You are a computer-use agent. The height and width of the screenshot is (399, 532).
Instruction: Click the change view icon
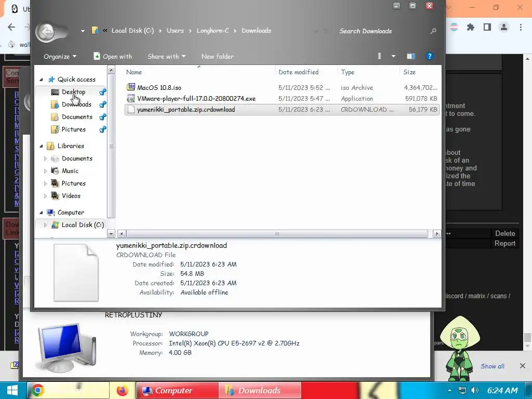tap(379, 56)
